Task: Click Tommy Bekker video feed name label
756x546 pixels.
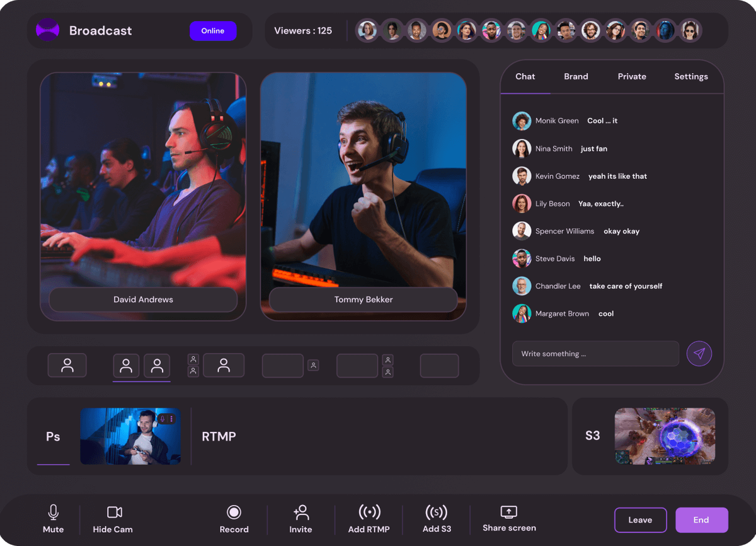Action: click(x=364, y=299)
